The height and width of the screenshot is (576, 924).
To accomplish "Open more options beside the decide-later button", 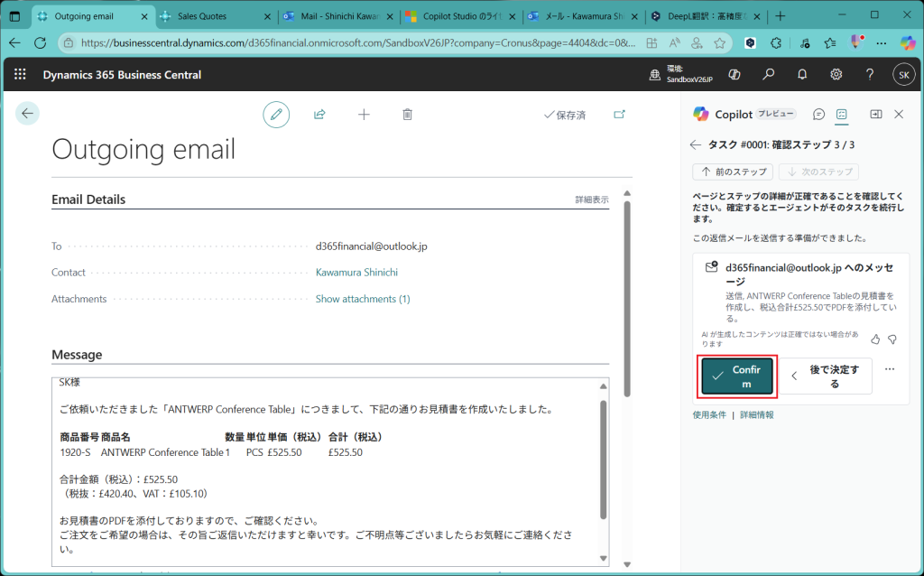I will [890, 369].
